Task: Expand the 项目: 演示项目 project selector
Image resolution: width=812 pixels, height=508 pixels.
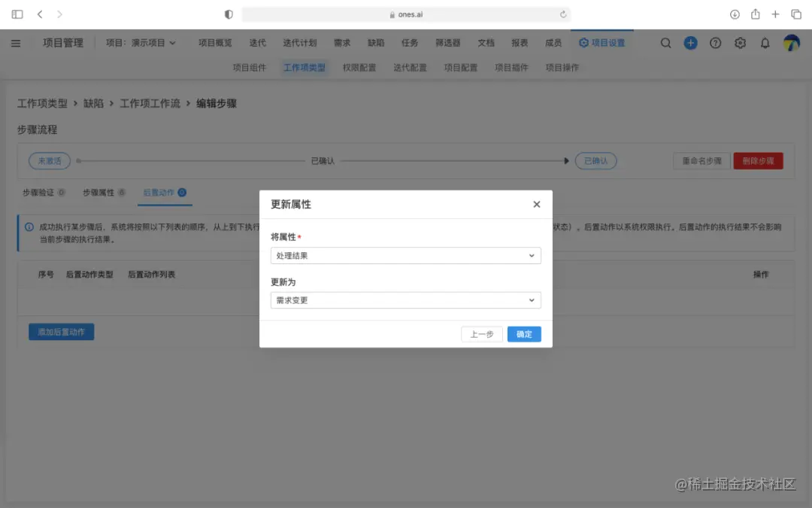Action: tap(140, 43)
